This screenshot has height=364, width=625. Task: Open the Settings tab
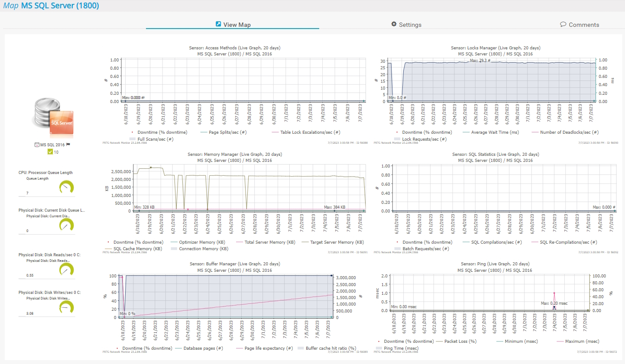tap(406, 25)
